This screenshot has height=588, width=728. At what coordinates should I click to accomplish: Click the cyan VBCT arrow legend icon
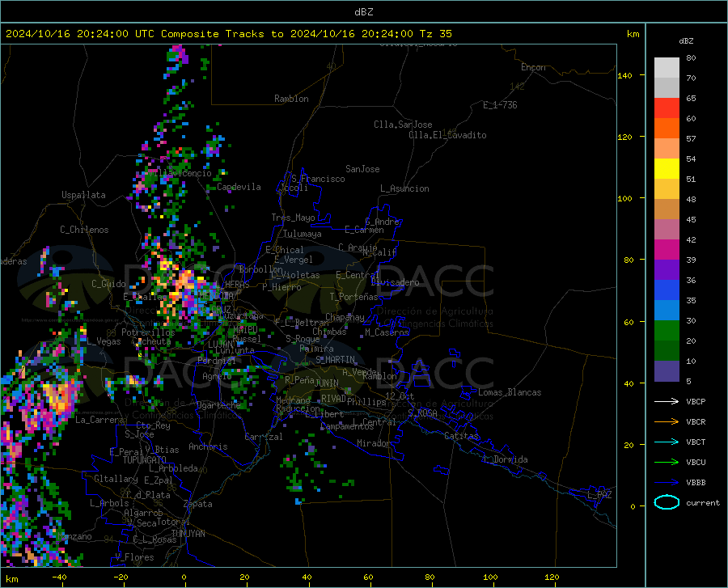tap(667, 442)
